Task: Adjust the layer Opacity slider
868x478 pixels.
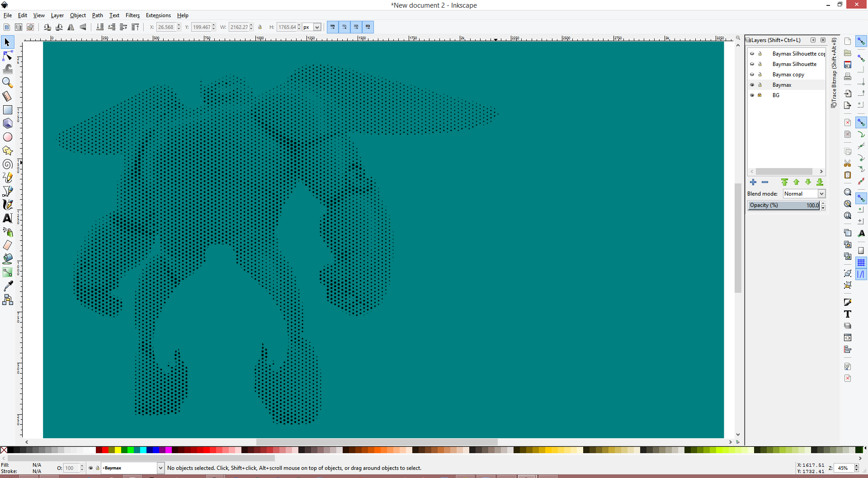Action: click(x=784, y=206)
